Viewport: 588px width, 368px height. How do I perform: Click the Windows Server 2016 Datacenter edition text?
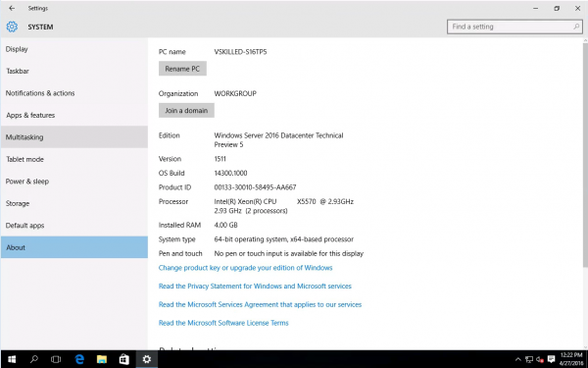pyautogui.click(x=278, y=140)
